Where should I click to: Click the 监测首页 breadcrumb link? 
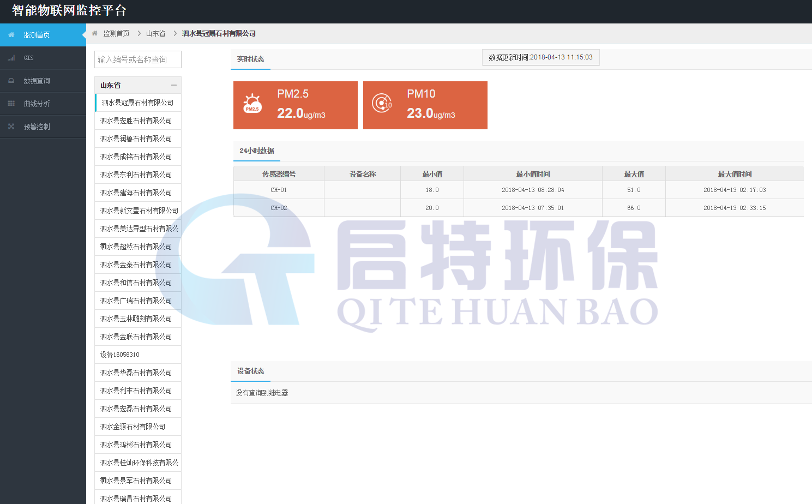tap(117, 33)
